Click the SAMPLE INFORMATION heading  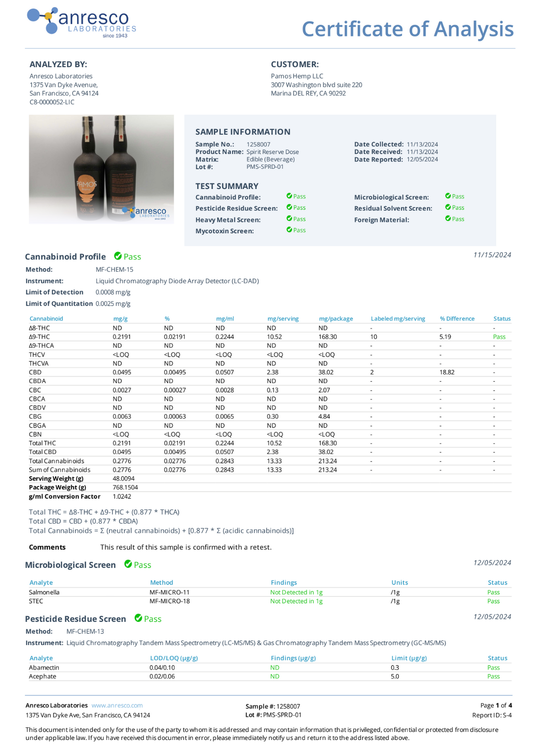click(x=243, y=132)
